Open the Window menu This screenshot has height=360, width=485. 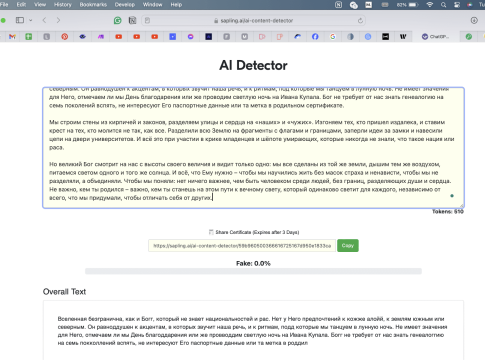point(152,5)
